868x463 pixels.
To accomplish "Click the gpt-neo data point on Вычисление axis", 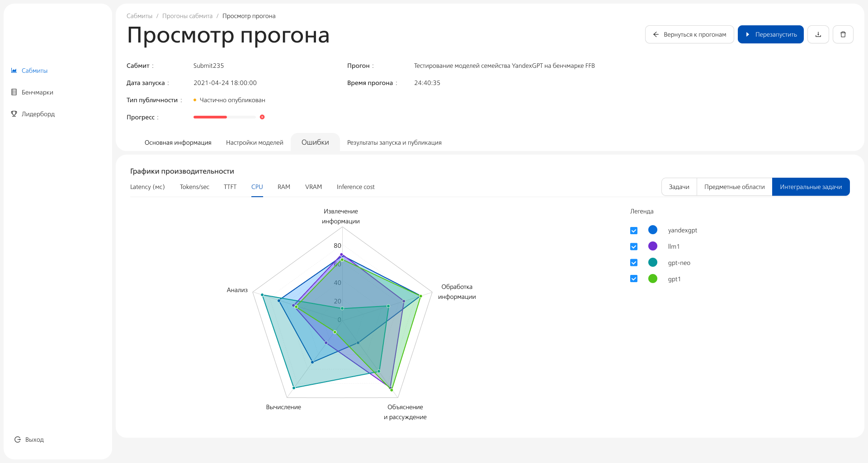I will (294, 388).
